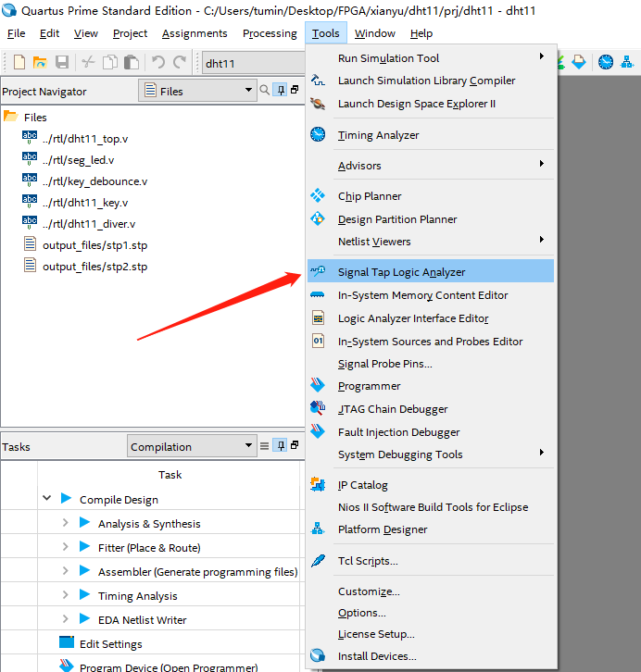Run Timing Analysis play icon
641x672 pixels.
point(84,594)
